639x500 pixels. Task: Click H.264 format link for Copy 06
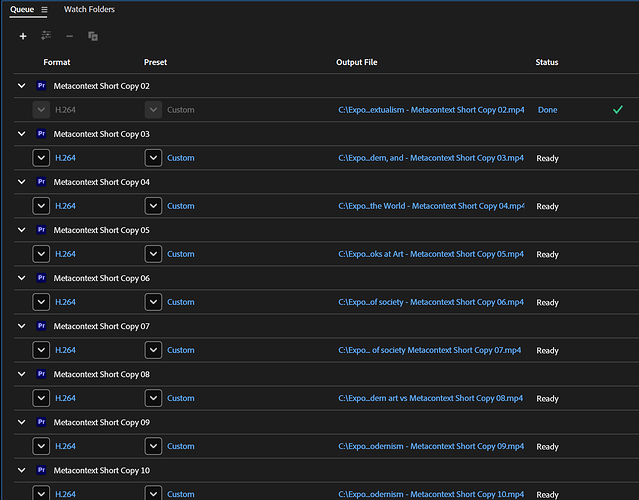pyautogui.click(x=65, y=302)
